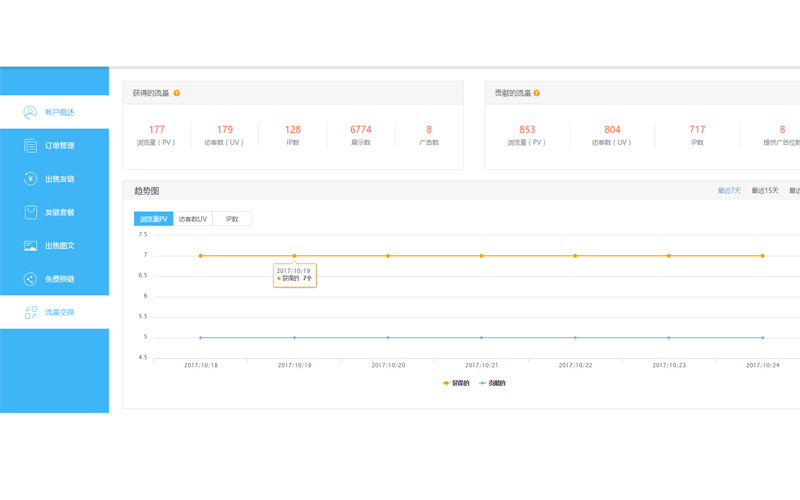
Task: Click the 出售友链 yen coin icon
Action: pos(30,179)
